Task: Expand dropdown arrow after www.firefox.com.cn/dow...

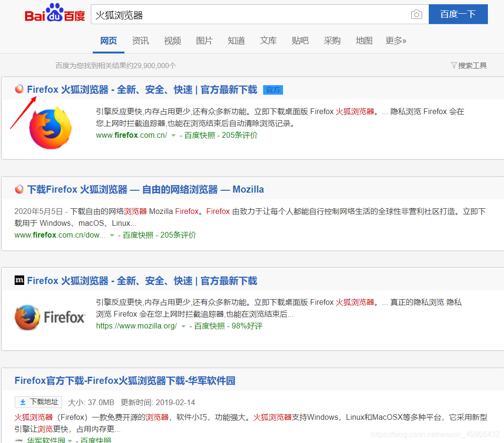Action: 112,235
